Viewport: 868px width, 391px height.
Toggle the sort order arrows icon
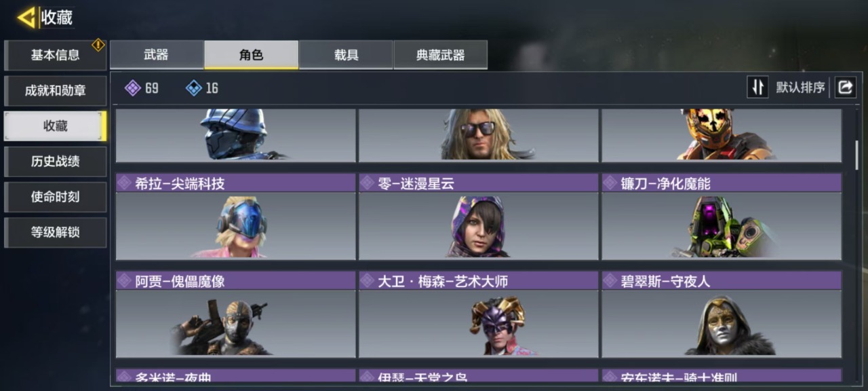[757, 87]
